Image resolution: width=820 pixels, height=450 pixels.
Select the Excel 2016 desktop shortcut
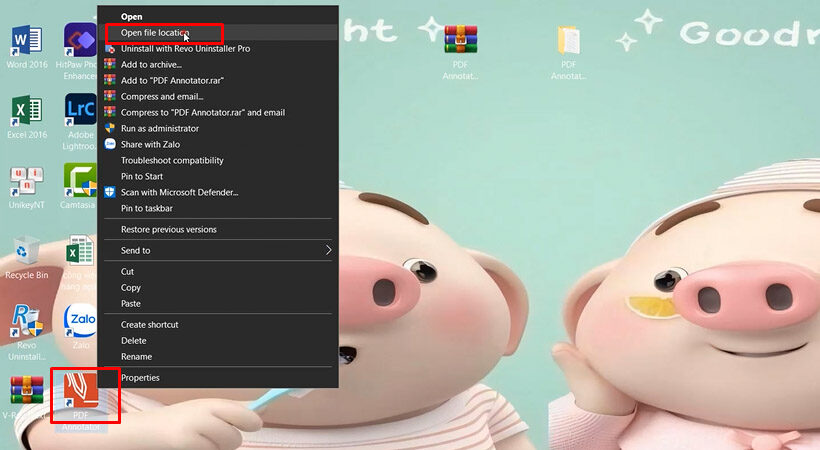[27, 118]
